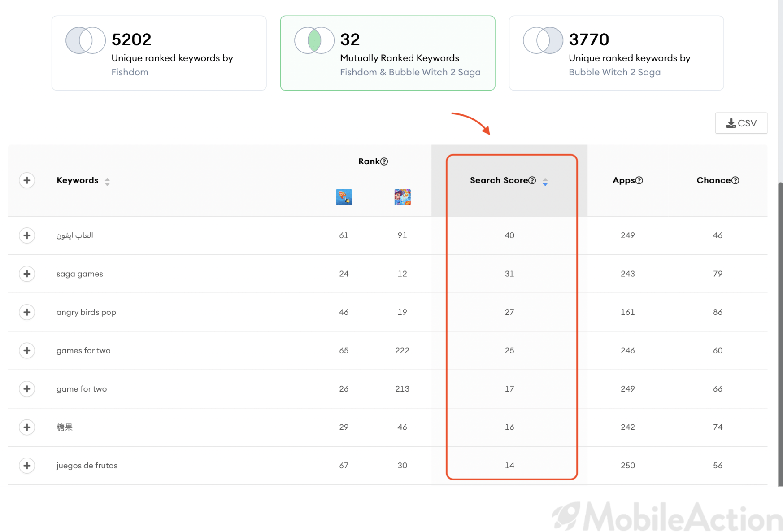Expand the 糖果 keyword row
This screenshot has height=532, width=783.
[x=27, y=427]
